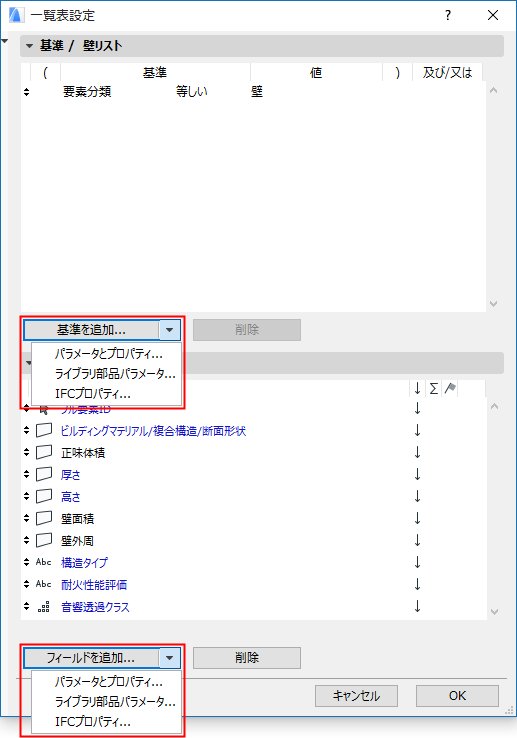
Task: Click fields list scrollbar down arrow
Action: click(x=494, y=612)
